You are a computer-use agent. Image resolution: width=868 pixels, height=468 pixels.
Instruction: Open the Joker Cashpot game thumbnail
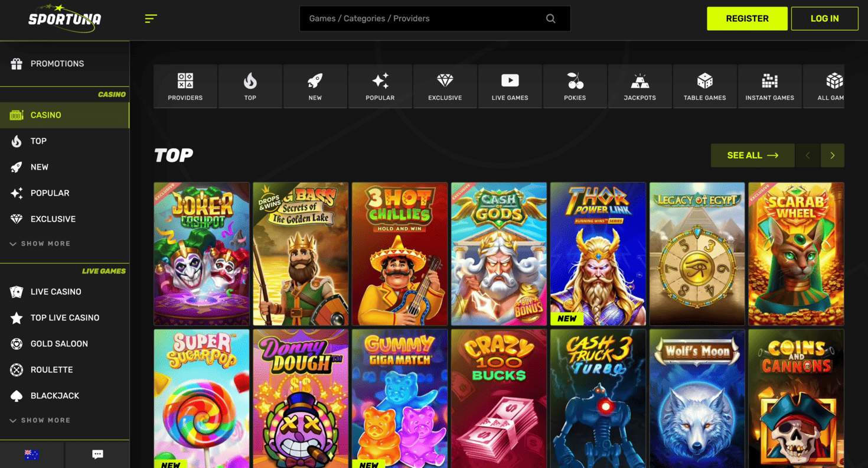pos(202,254)
